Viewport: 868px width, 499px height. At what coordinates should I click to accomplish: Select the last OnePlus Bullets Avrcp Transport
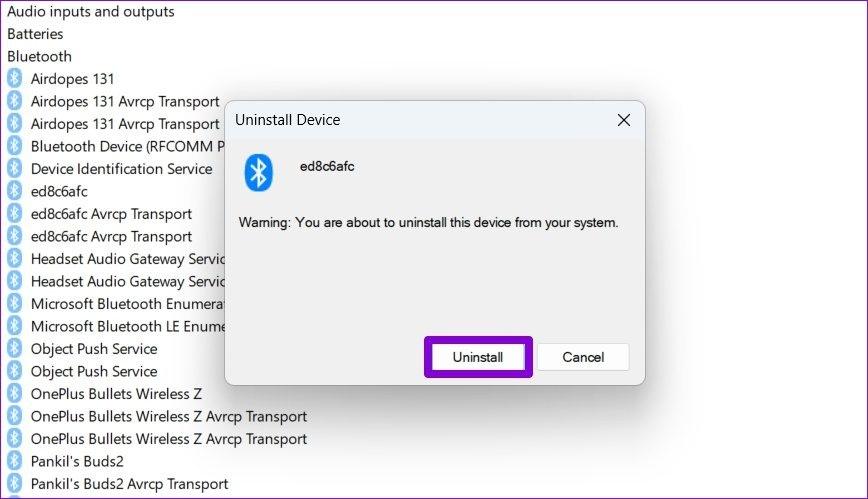click(x=168, y=438)
